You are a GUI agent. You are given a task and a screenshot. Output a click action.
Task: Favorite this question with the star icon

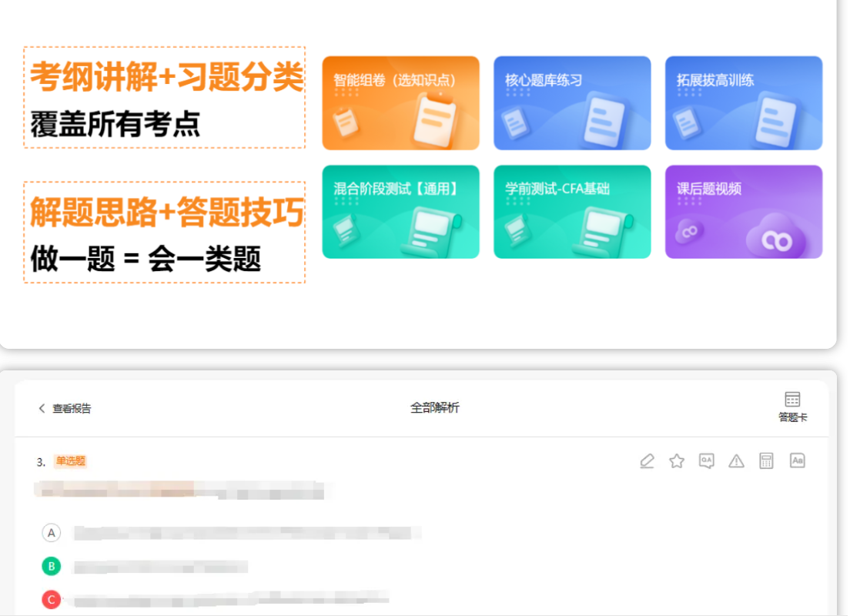pyautogui.click(x=677, y=461)
